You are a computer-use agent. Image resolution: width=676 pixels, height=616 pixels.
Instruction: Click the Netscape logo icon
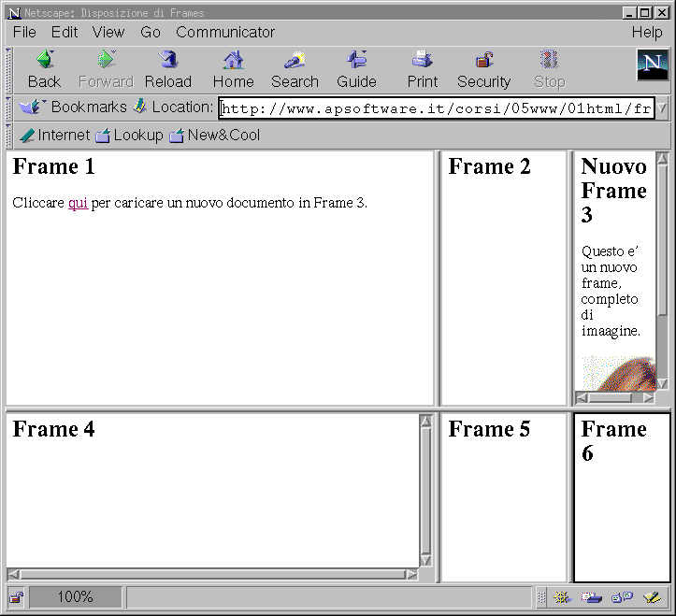[x=652, y=66]
